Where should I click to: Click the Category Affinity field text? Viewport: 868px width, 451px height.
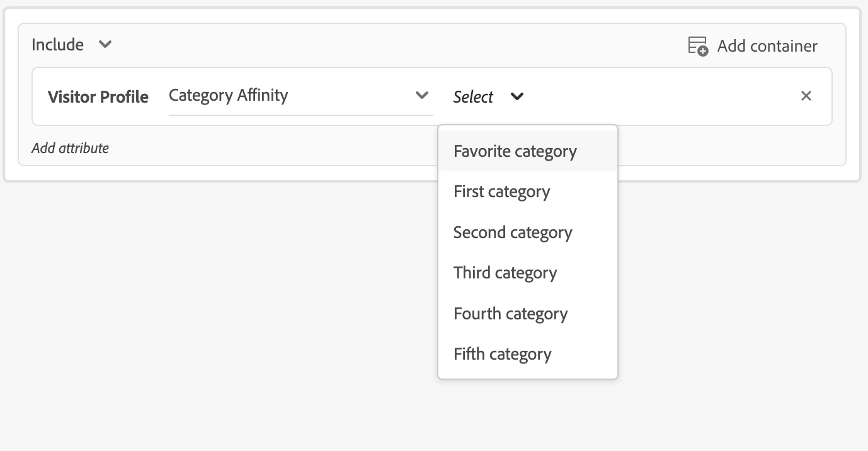(228, 96)
